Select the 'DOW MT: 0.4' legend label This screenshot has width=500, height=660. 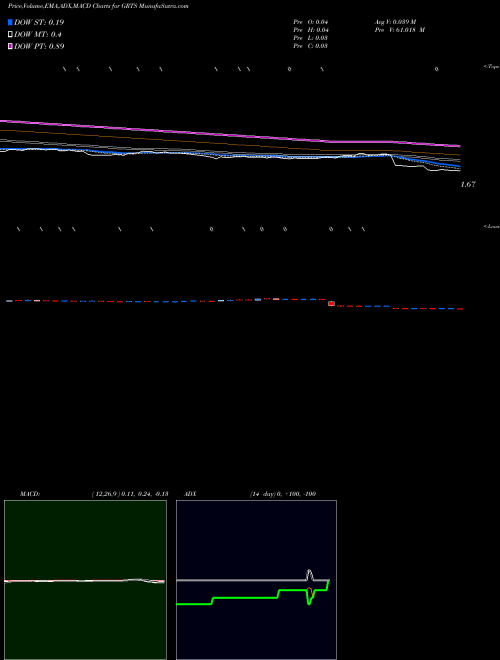tap(38, 35)
